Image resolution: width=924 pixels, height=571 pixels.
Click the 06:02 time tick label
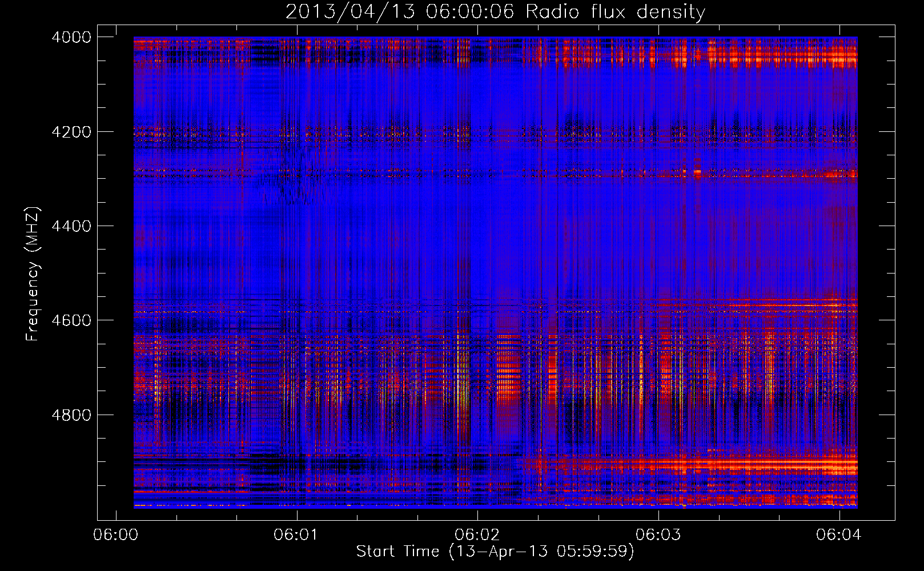pos(477,535)
